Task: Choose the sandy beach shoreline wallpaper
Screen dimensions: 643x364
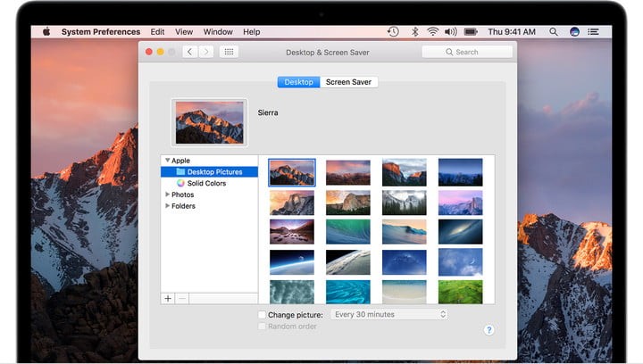Action: coord(405,292)
